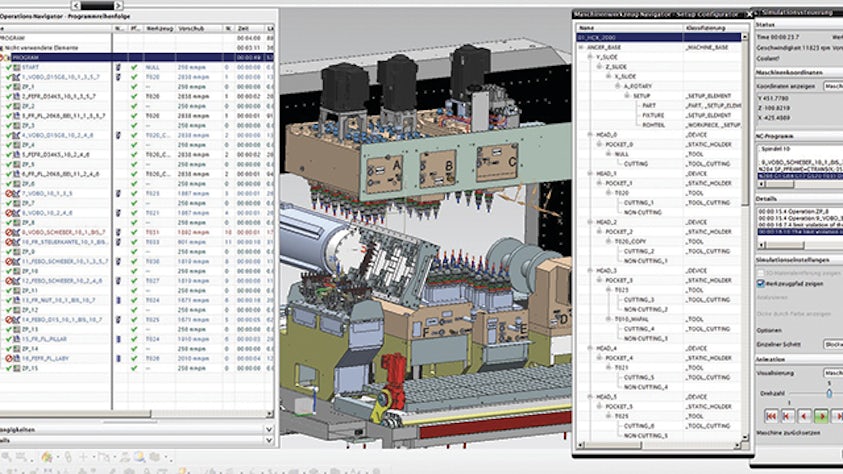Click the red status icon of 14_FEBO_D15_10_1_BIS_10_7
This screenshot has width=843, height=474.
coord(9,320)
